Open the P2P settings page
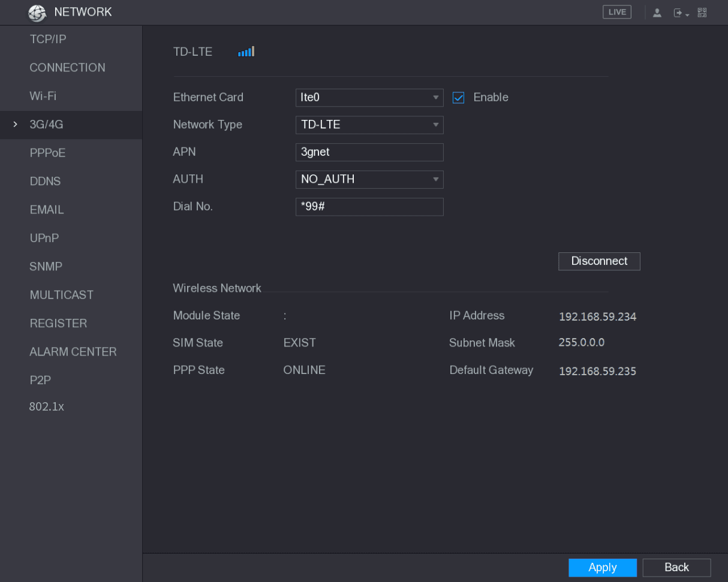 [x=71, y=381]
